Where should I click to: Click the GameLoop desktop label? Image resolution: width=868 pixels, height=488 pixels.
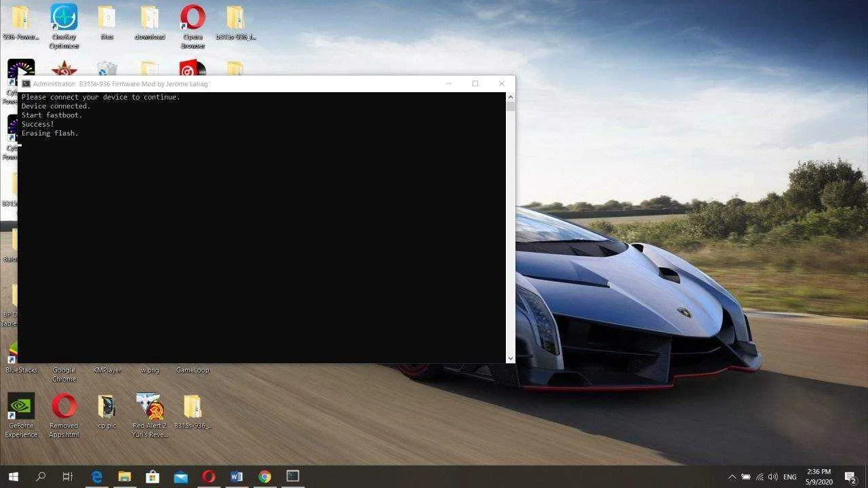click(x=193, y=370)
